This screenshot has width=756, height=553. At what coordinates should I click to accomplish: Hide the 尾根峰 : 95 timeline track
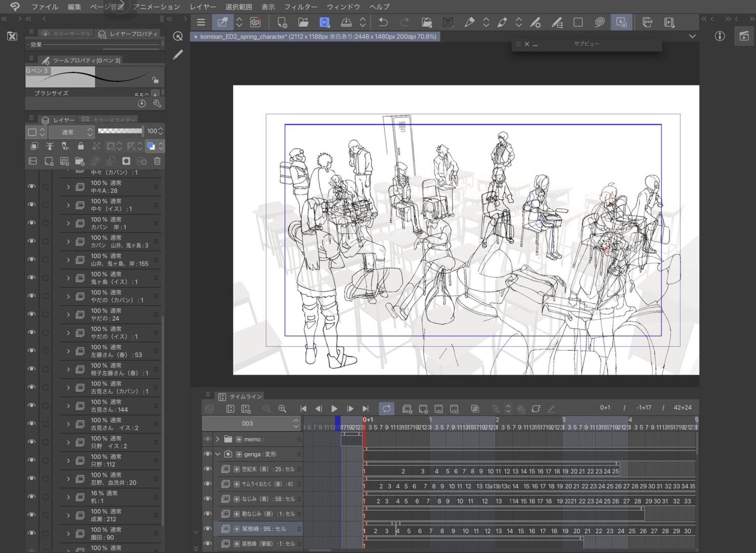(x=207, y=529)
